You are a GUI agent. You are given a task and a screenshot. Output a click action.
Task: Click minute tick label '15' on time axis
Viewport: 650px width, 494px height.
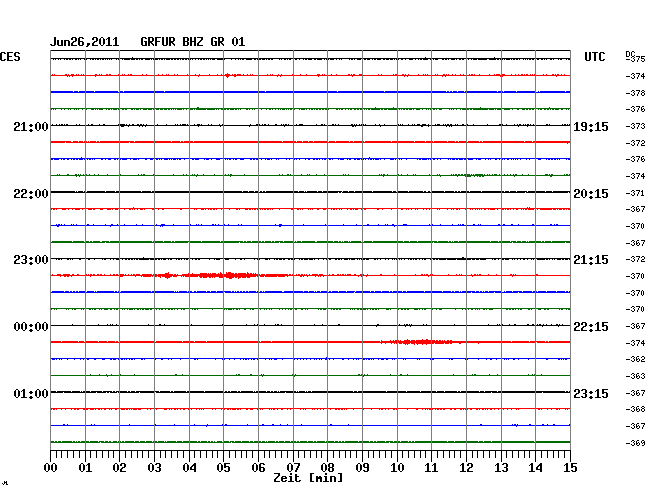pos(570,468)
